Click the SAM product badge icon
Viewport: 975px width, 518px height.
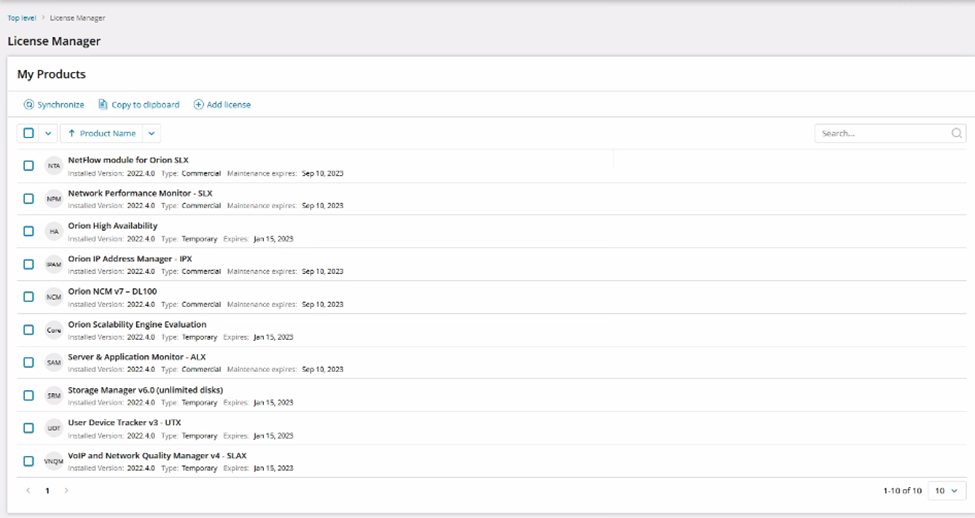click(x=54, y=363)
